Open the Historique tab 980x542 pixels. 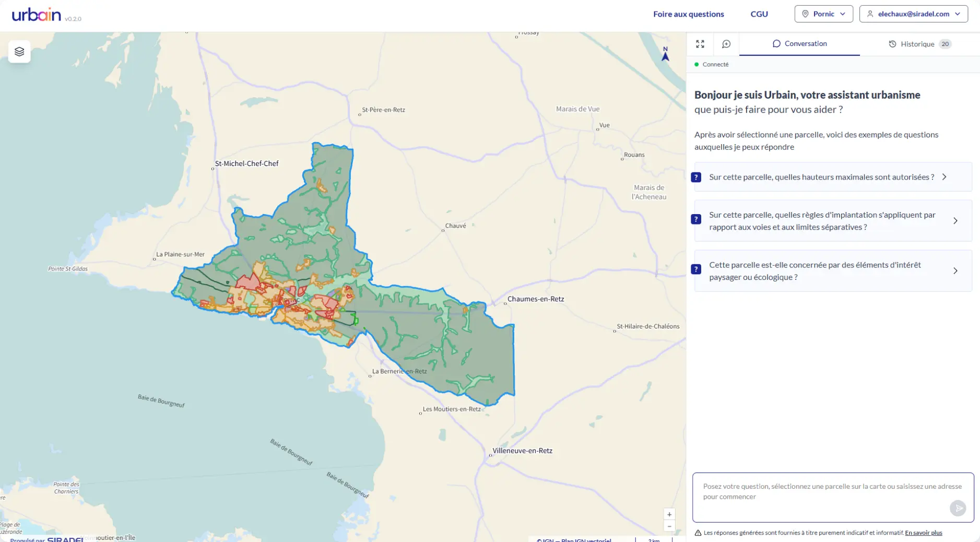[x=920, y=44]
